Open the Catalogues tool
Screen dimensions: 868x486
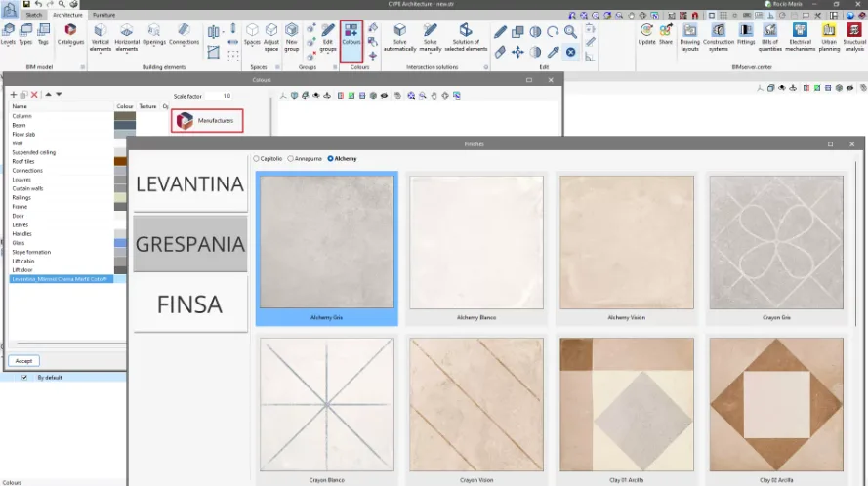pyautogui.click(x=70, y=34)
